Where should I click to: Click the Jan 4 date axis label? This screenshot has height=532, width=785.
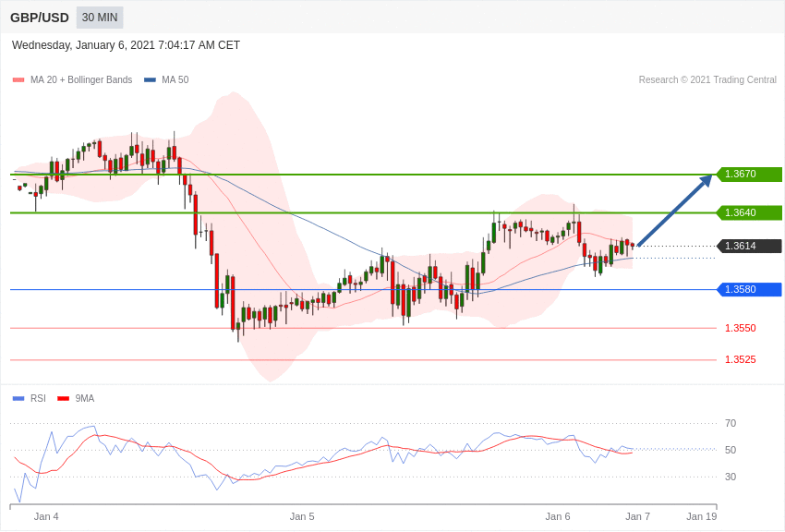(x=46, y=516)
